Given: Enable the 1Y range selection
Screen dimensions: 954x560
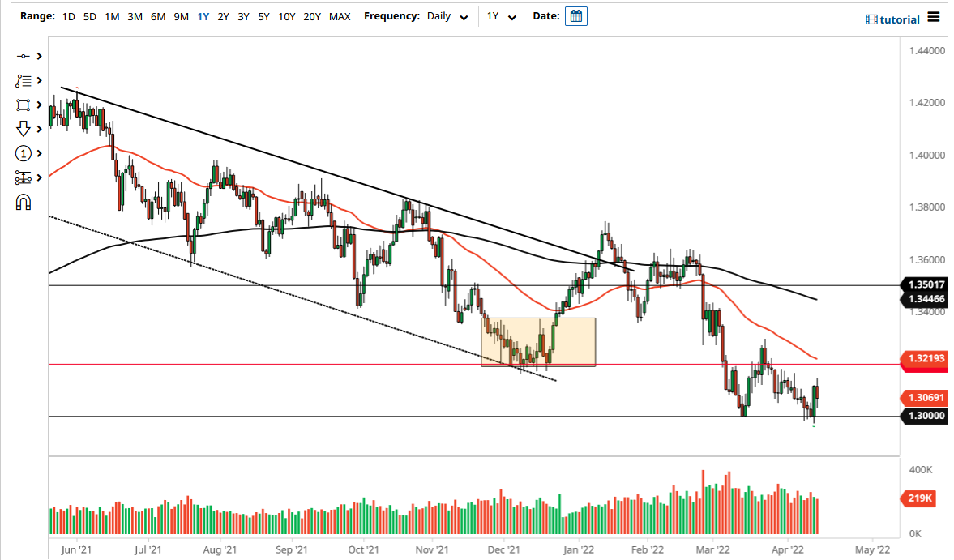Looking at the screenshot, I should pos(203,15).
